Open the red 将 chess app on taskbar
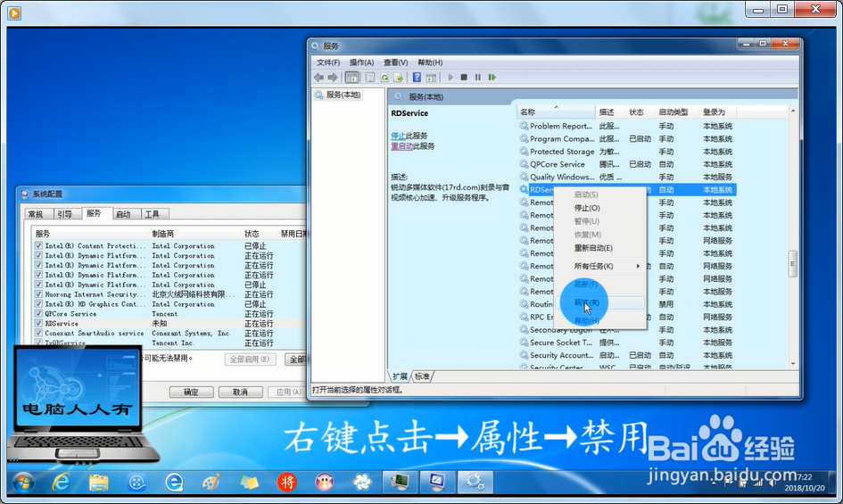843x504 pixels. pyautogui.click(x=286, y=483)
